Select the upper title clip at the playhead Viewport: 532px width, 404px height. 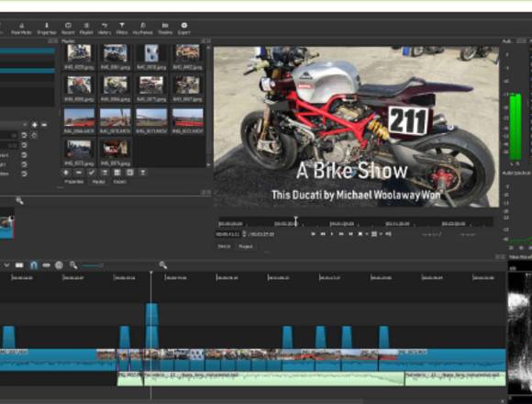(151, 314)
